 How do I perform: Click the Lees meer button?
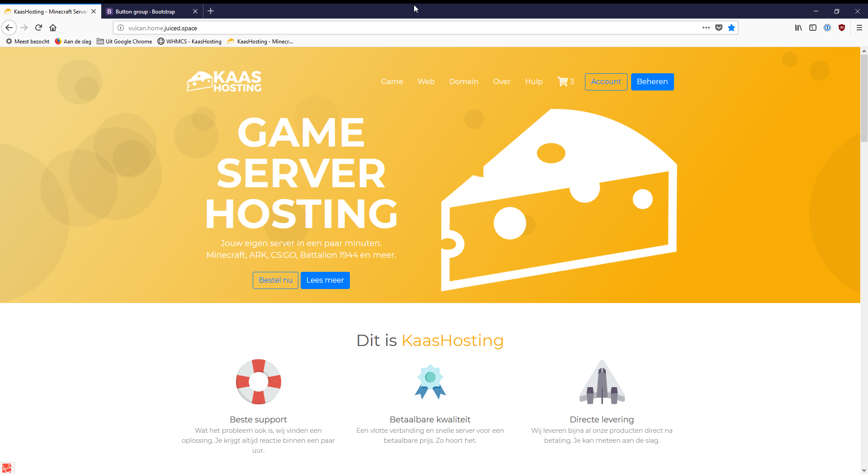(325, 280)
